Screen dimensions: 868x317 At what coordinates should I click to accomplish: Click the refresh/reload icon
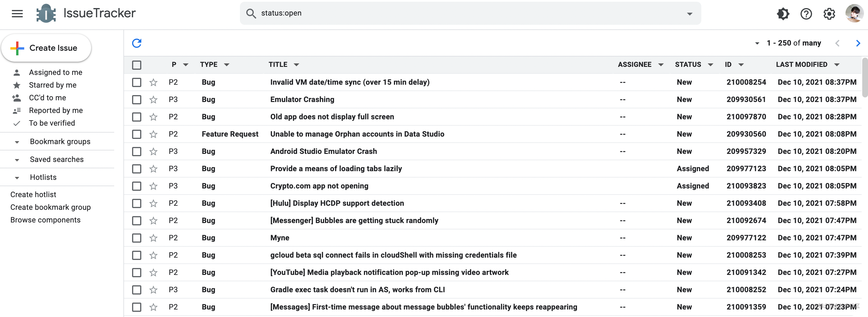click(137, 43)
